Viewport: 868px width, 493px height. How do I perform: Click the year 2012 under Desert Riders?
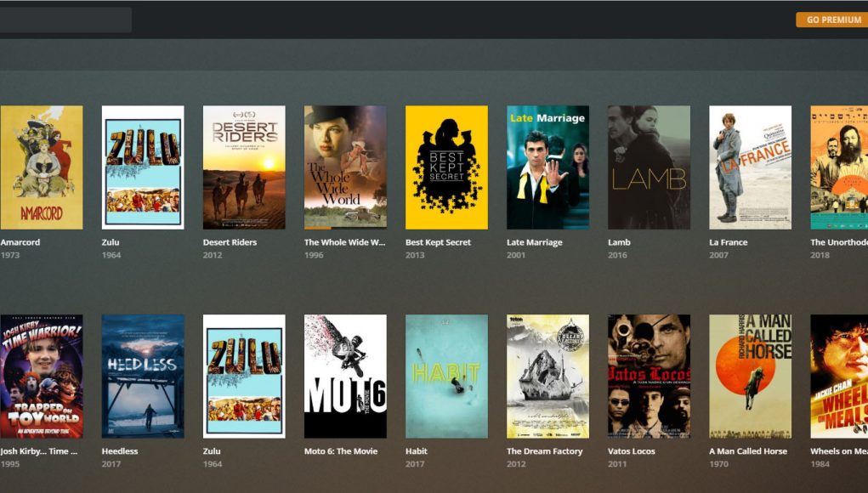[213, 255]
